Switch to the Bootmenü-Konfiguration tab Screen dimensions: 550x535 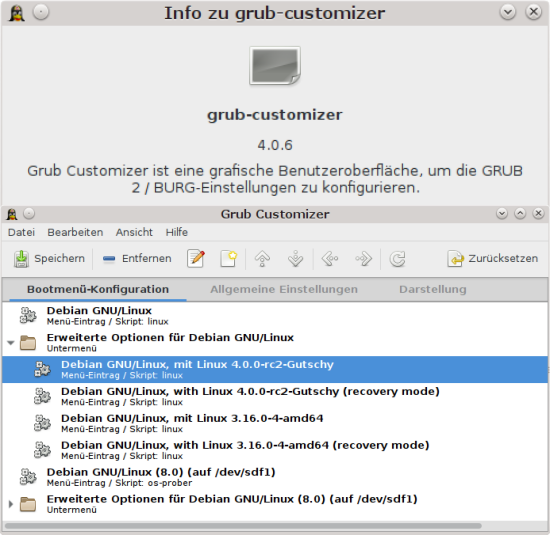click(x=98, y=289)
